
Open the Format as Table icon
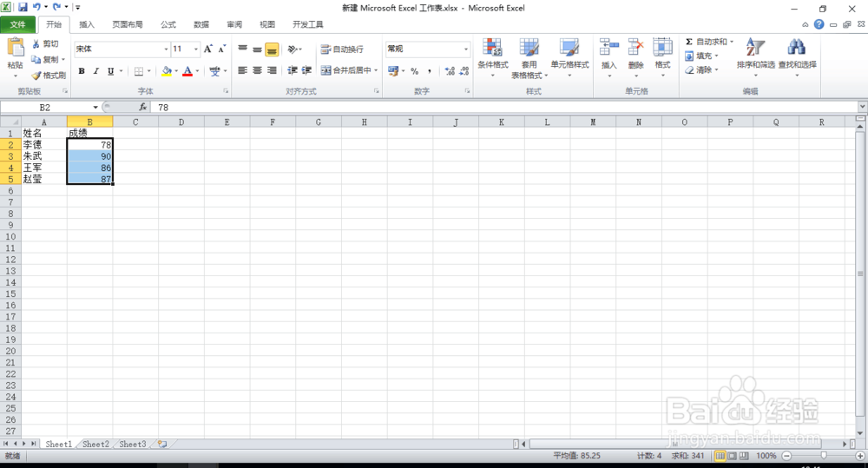(529, 48)
